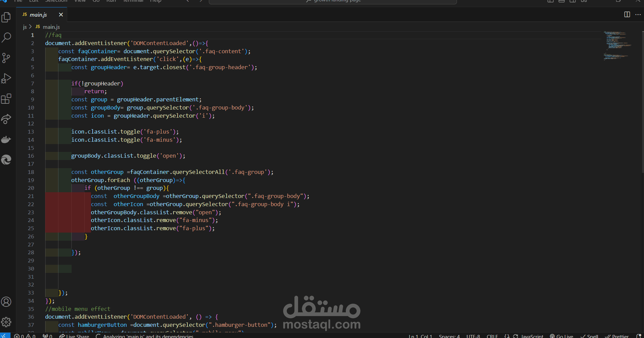Open the Source Control view
Viewport: 644px width, 338px height.
pyautogui.click(x=6, y=58)
